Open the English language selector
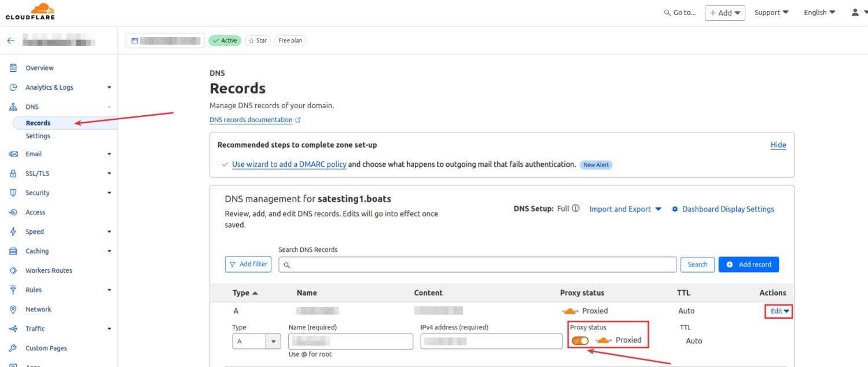Screen dimensions: 868x367 [x=818, y=12]
